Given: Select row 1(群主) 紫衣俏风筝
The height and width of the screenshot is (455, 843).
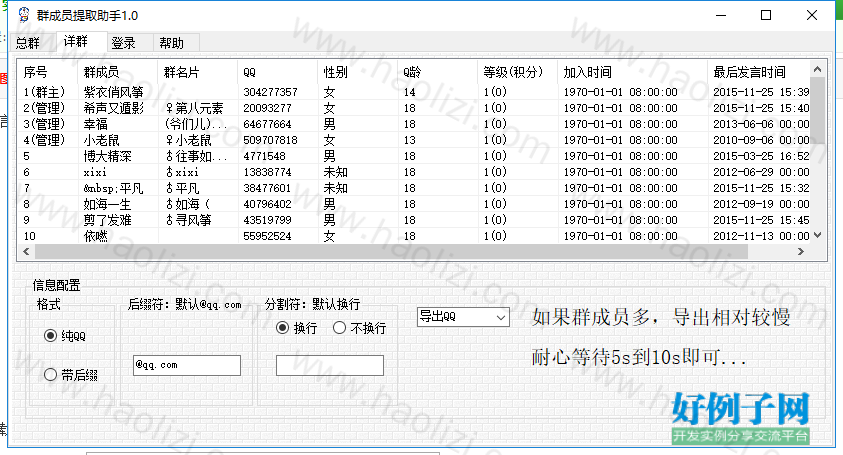Looking at the screenshot, I should [414, 92].
